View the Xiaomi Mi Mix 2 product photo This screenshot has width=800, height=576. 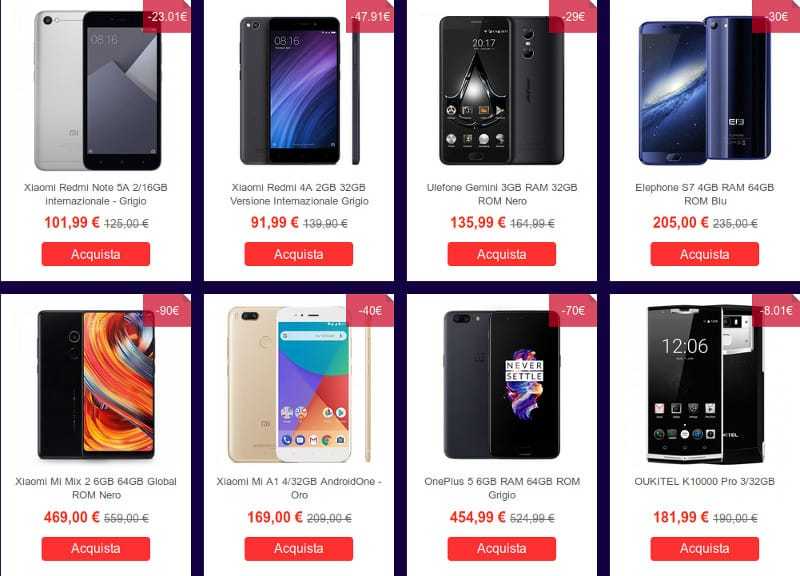(x=96, y=385)
